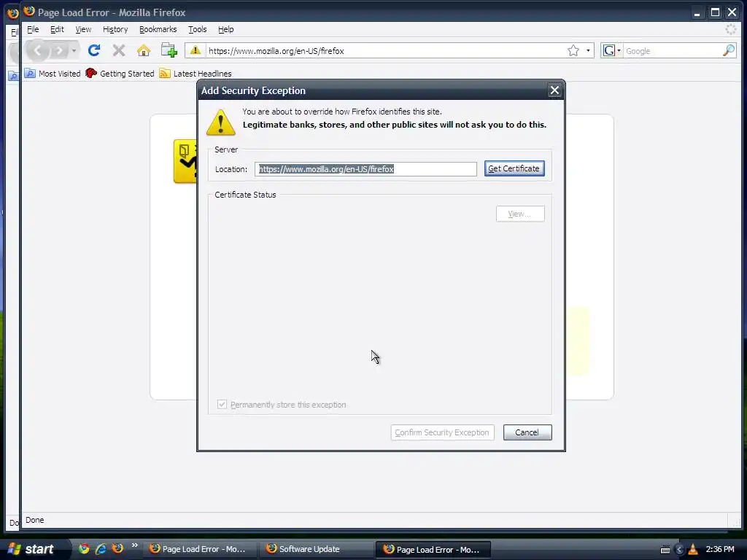The height and width of the screenshot is (560, 747).
Task: Click the yellow warning triangle in dialog
Action: (220, 122)
